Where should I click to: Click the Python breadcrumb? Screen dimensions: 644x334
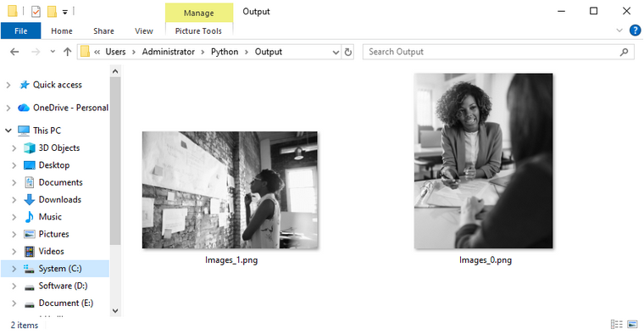[x=225, y=52]
